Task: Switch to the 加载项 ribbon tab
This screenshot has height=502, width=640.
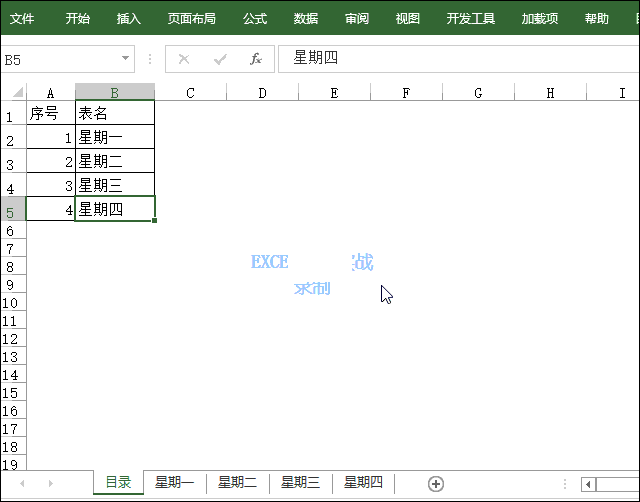Action: [540, 18]
